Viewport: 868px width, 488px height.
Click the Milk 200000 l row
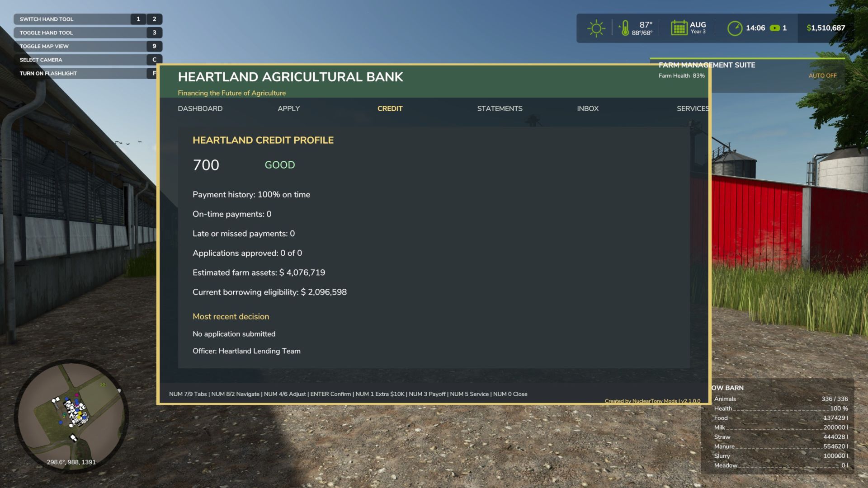click(781, 427)
